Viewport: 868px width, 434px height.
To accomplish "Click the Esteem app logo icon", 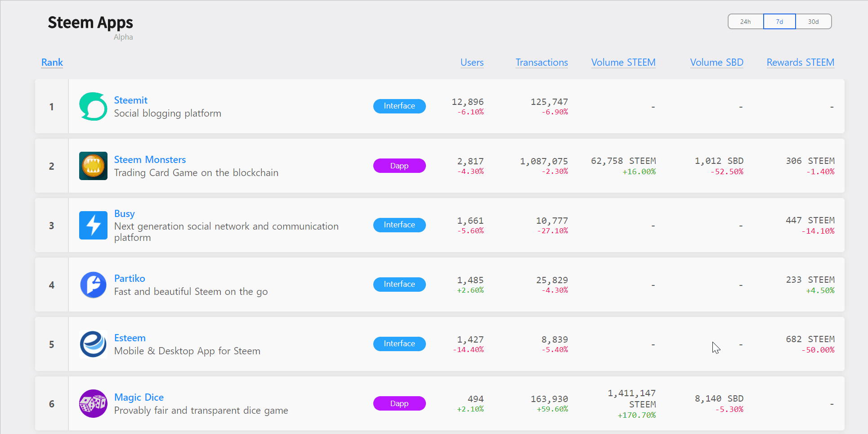I will pos(93,344).
